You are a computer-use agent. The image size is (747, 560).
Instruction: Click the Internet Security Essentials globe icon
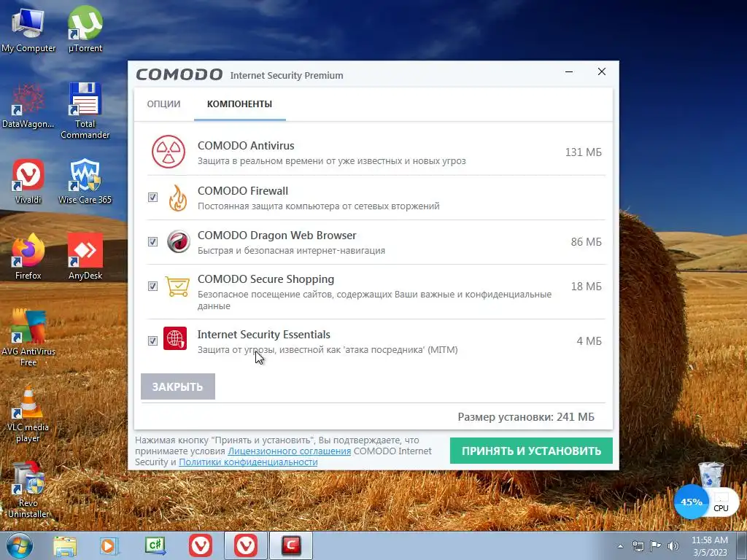(x=175, y=338)
